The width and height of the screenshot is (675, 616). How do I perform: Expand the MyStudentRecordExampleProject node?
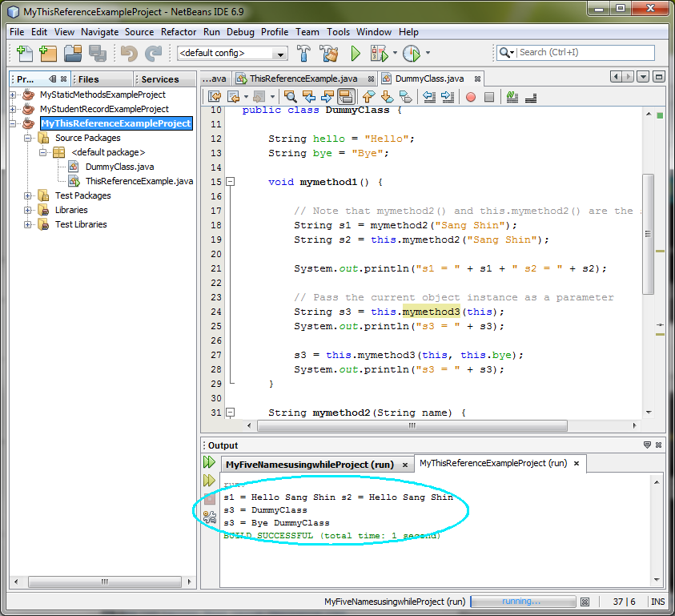(x=13, y=109)
